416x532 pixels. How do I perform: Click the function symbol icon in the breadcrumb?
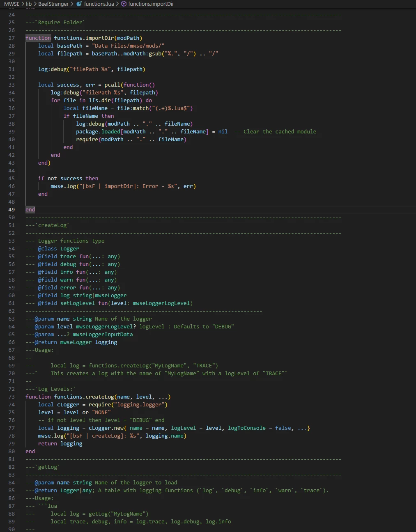click(124, 4)
